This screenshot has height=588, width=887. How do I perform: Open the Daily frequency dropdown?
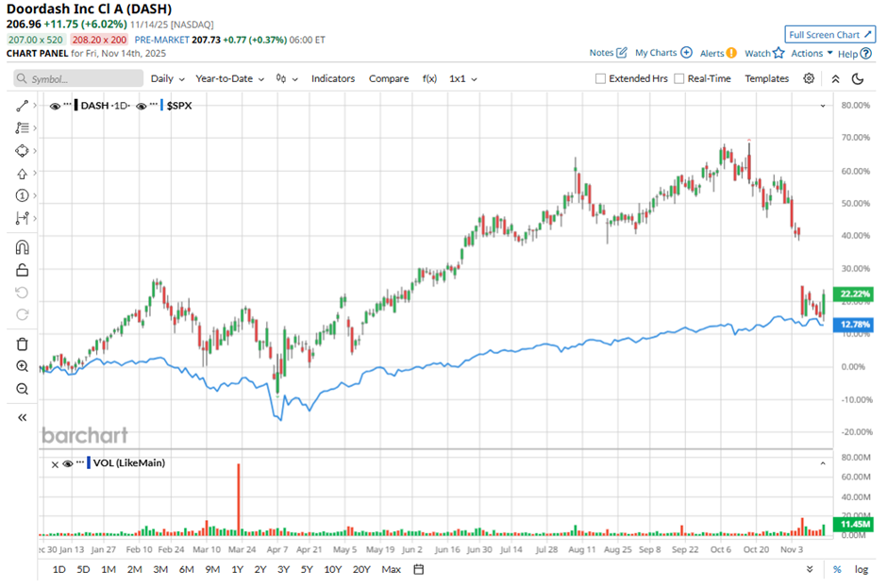167,79
